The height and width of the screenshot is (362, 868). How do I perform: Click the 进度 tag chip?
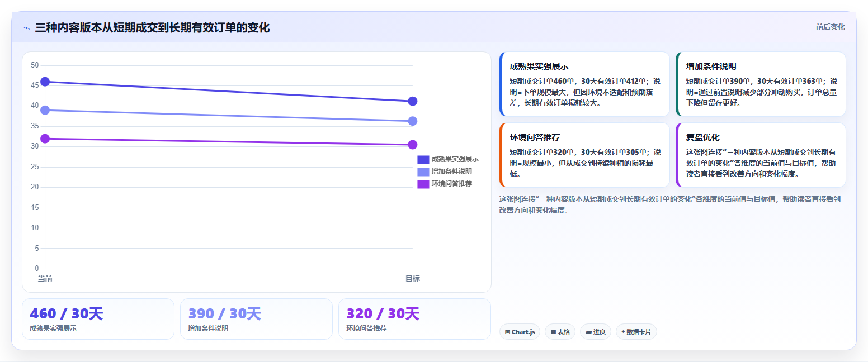coord(596,332)
